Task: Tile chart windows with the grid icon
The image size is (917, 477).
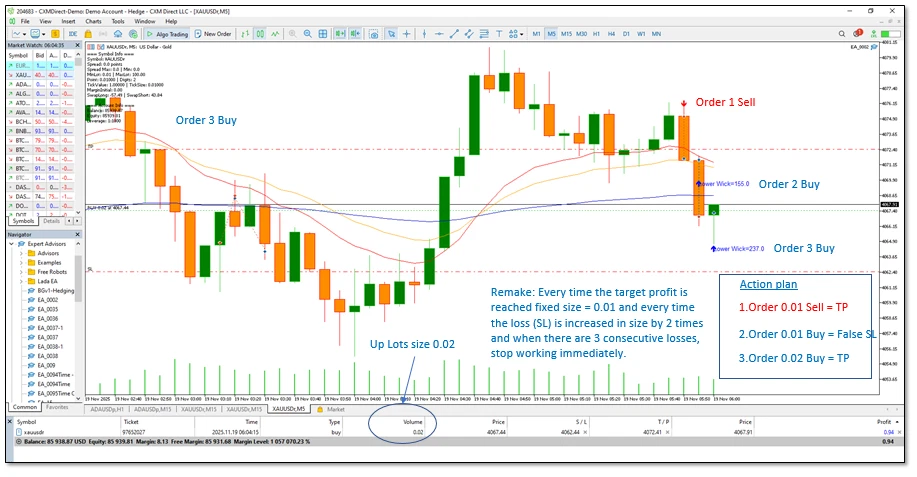Action: [323, 34]
